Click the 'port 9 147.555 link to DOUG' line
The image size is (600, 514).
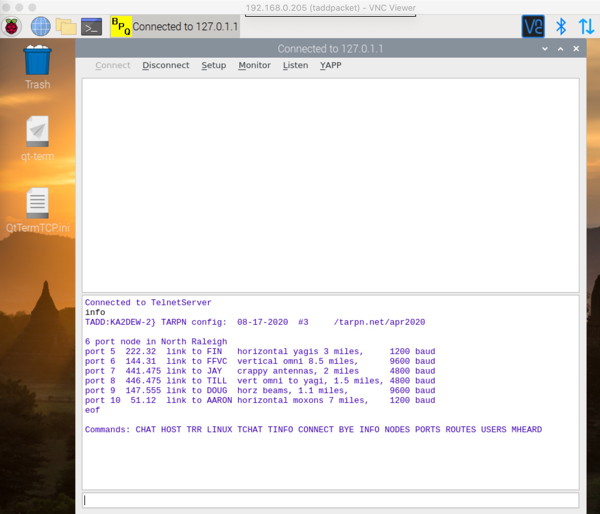click(260, 390)
